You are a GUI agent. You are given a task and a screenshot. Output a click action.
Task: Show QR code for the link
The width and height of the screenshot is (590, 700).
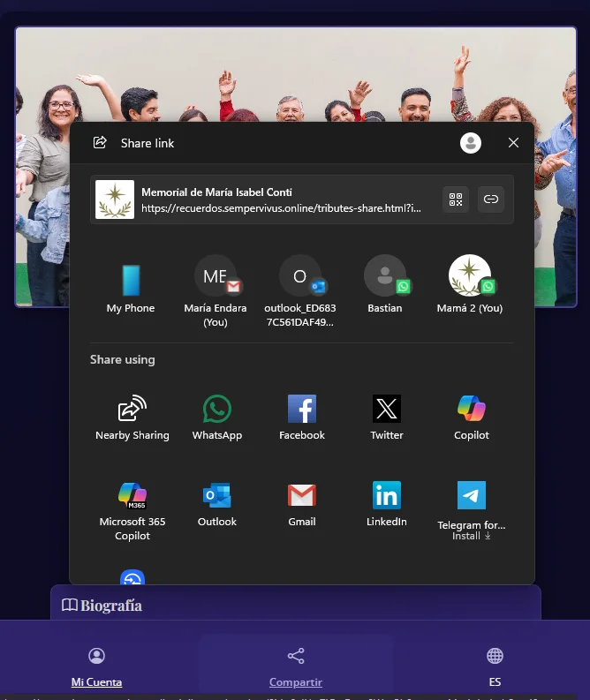coord(456,199)
